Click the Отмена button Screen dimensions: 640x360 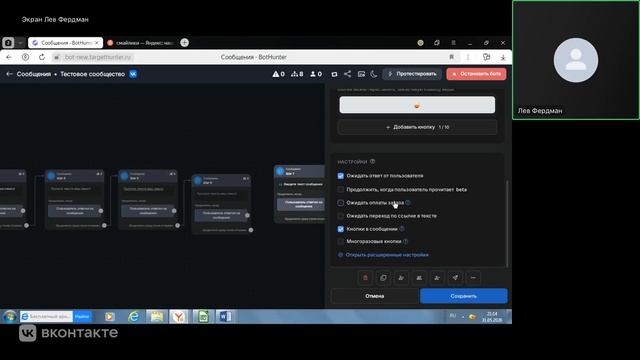375,296
